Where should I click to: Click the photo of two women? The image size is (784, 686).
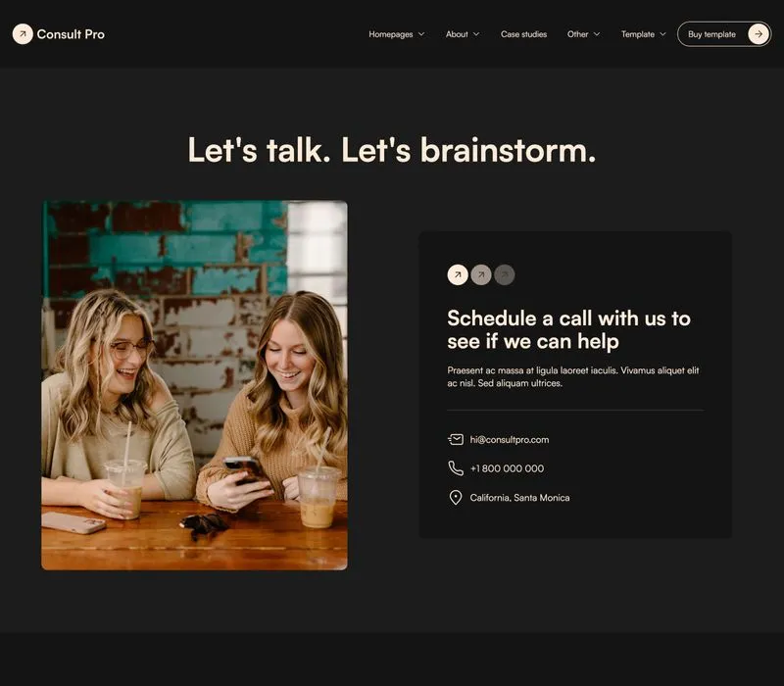pyautogui.click(x=194, y=385)
